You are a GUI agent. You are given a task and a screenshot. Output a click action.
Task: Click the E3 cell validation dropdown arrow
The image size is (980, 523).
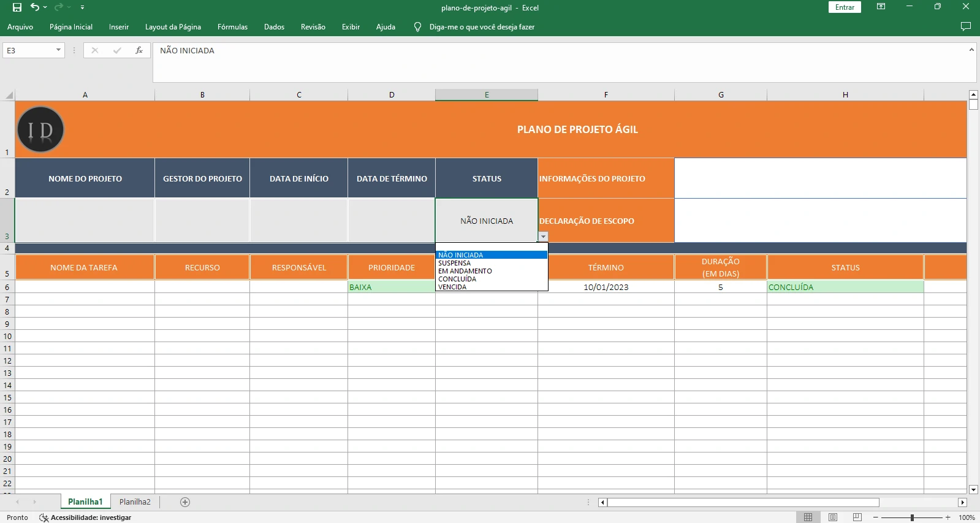tap(543, 237)
